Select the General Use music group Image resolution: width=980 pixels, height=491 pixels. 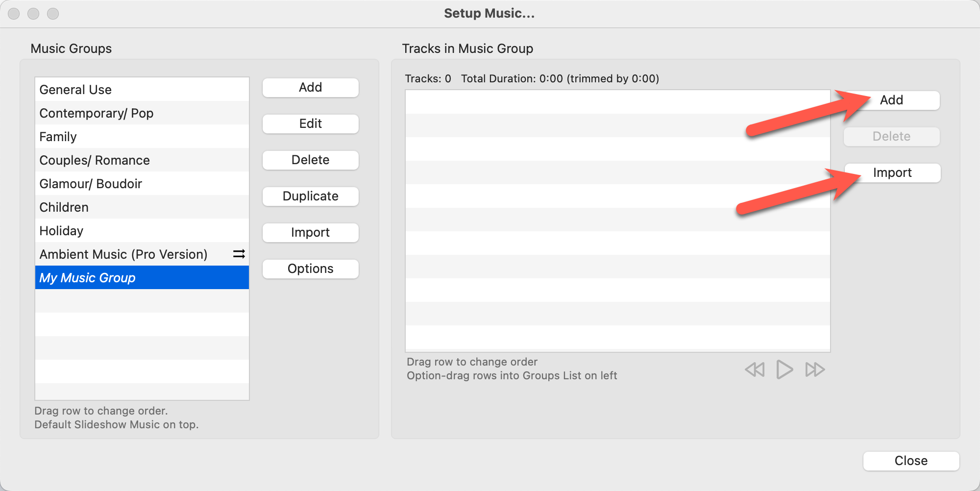(x=75, y=90)
